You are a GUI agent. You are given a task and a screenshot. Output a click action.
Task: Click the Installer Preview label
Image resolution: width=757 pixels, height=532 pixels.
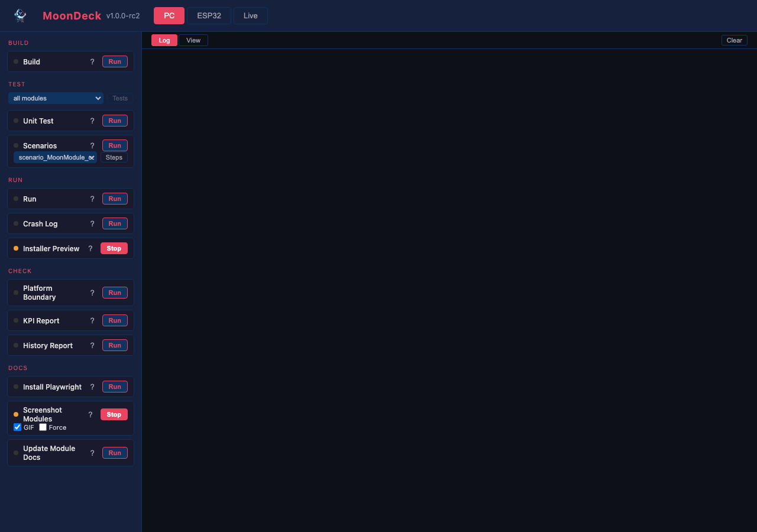pos(51,249)
